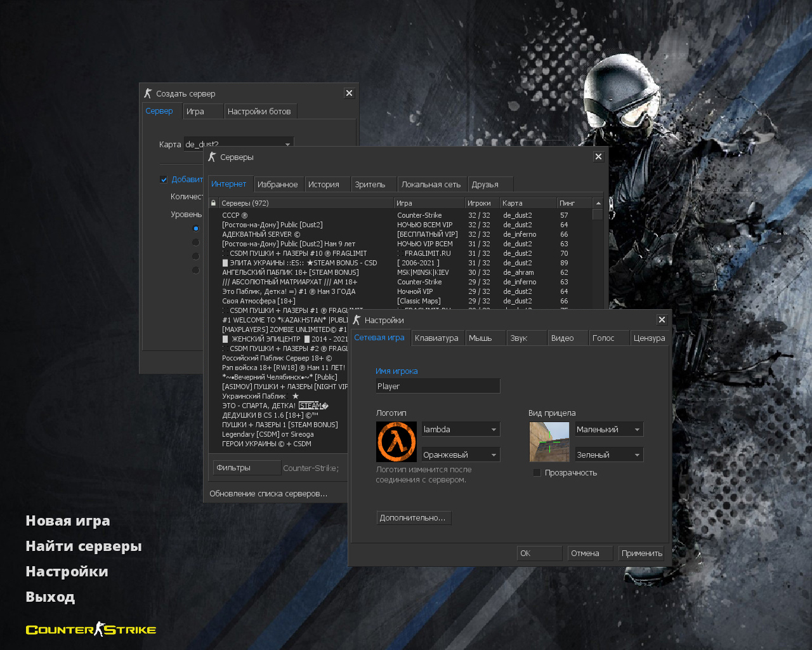The width and height of the screenshot is (812, 650).
Task: Click the CS icon on Настройки title bar
Action: tap(357, 319)
